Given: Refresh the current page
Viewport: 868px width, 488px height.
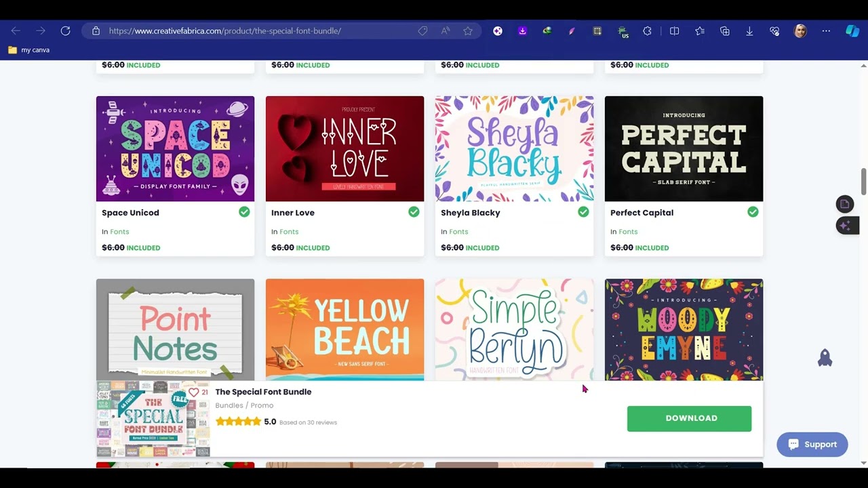Looking at the screenshot, I should 65,30.
